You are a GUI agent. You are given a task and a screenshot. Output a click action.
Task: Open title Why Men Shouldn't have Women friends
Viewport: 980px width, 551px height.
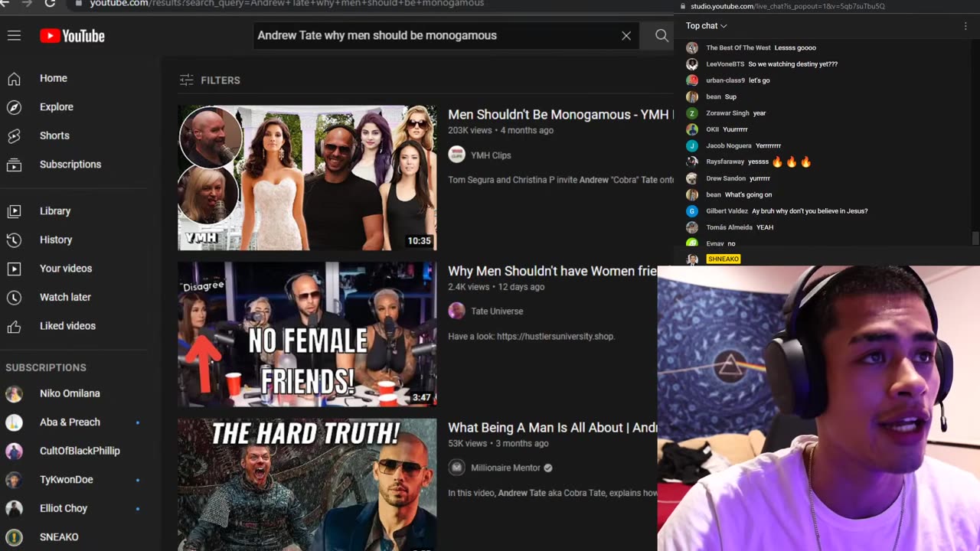coord(553,271)
